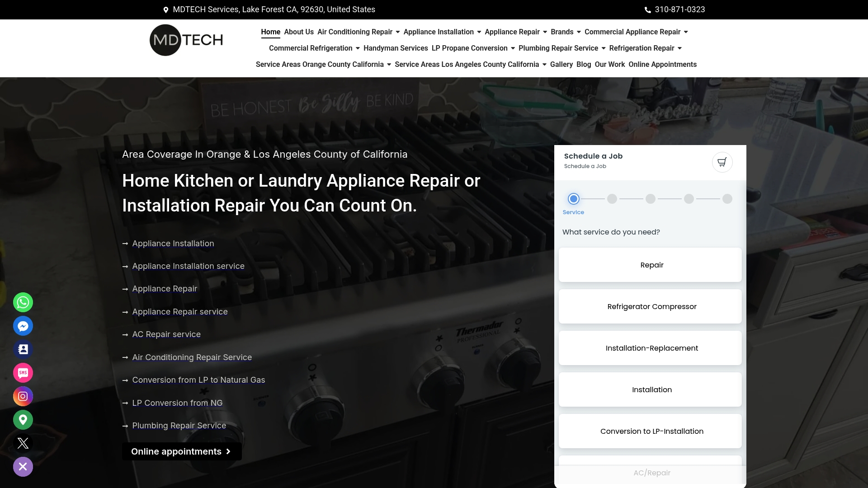Open the contact book sidebar icon

click(23, 349)
